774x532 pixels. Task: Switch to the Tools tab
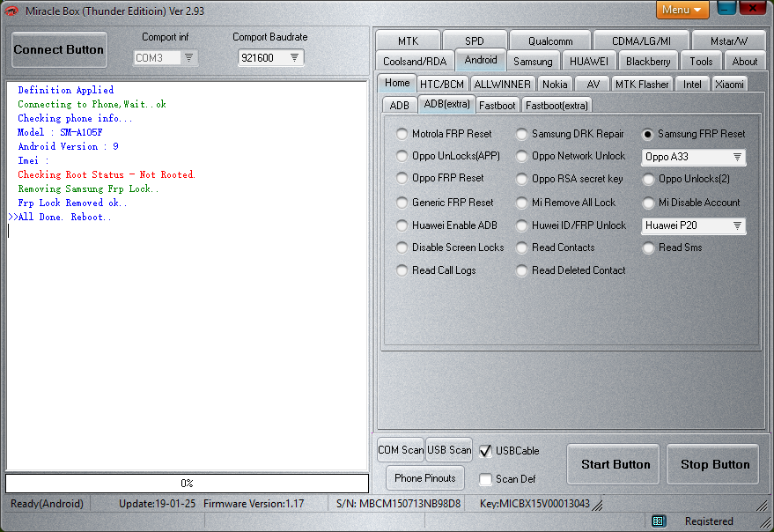(x=701, y=62)
